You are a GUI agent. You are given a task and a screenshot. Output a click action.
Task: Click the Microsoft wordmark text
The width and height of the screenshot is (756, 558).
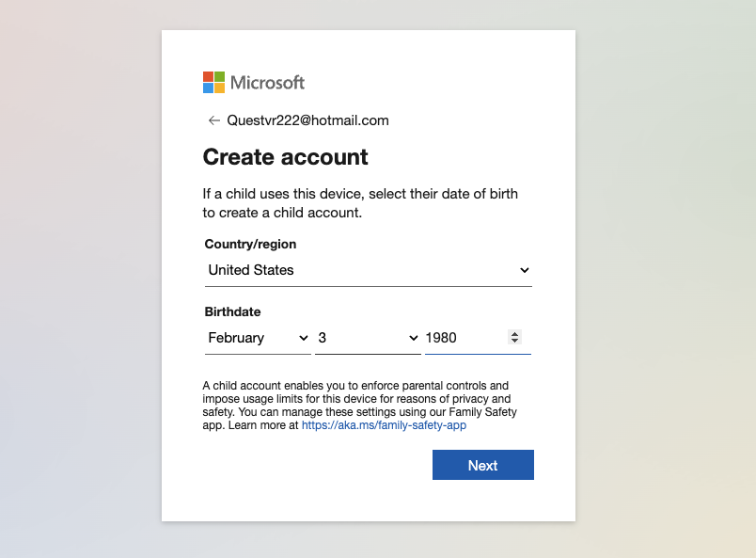coord(268,83)
